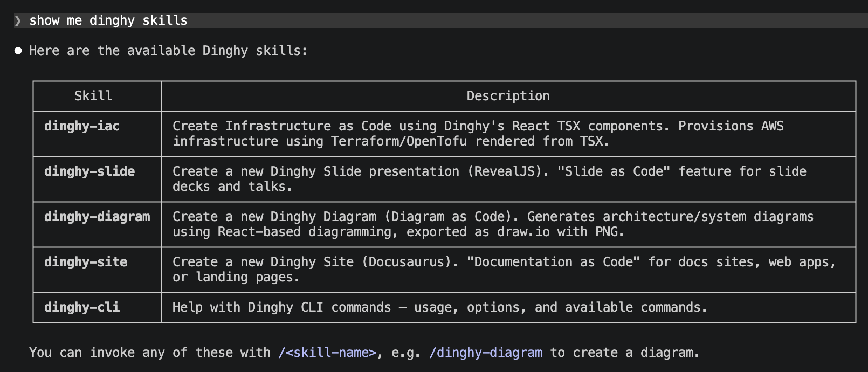Click the purple /dinghy-diagram command link
Image resolution: width=868 pixels, height=372 pixels.
486,353
